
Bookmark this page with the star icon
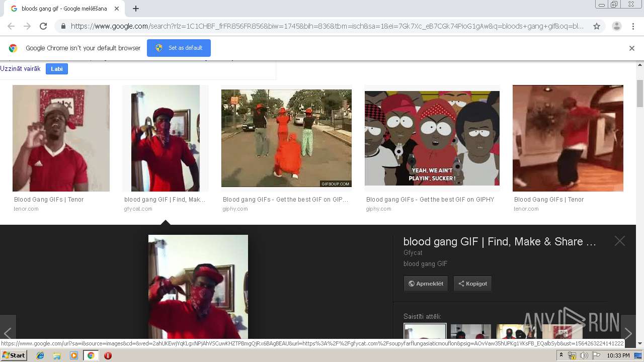pyautogui.click(x=597, y=26)
